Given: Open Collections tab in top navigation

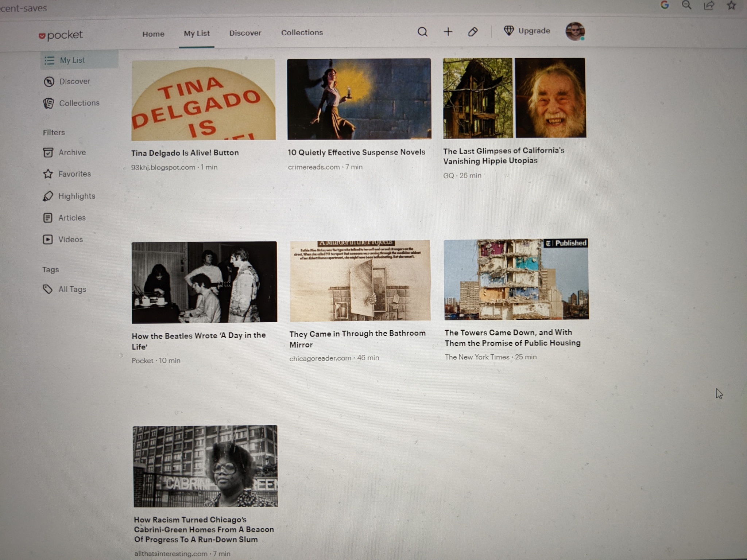Looking at the screenshot, I should click(x=302, y=32).
